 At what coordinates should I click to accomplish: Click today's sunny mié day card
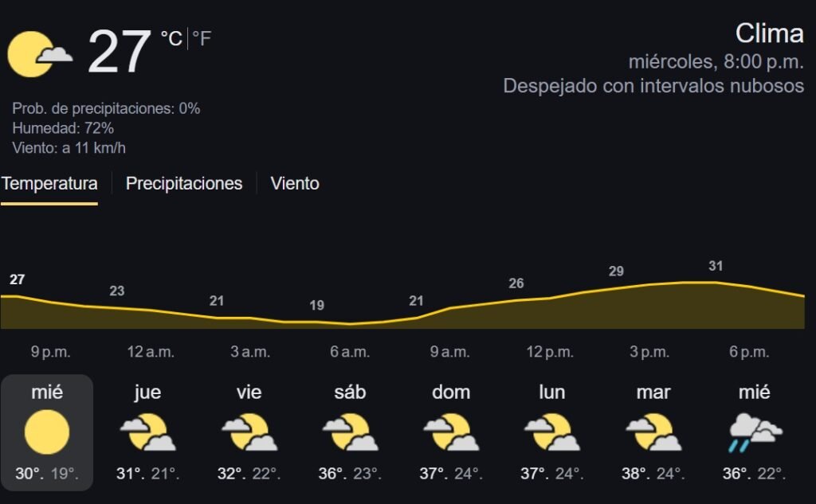[x=47, y=432]
